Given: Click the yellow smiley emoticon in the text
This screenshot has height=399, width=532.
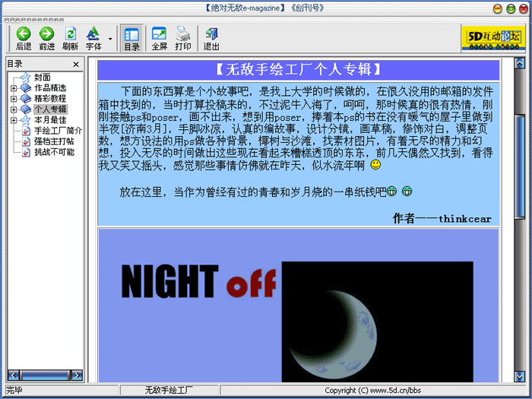Looking at the screenshot, I should click(x=375, y=165).
